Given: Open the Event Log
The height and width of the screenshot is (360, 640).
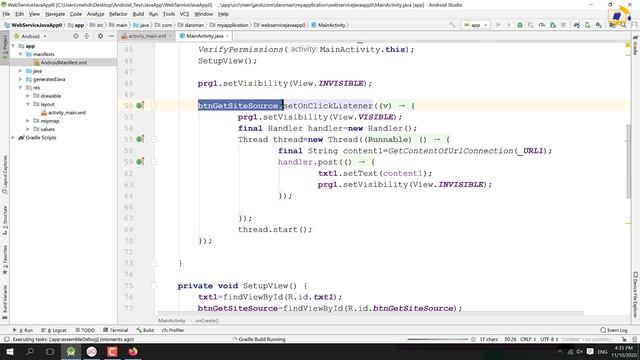Looking at the screenshot, I should (x=614, y=330).
